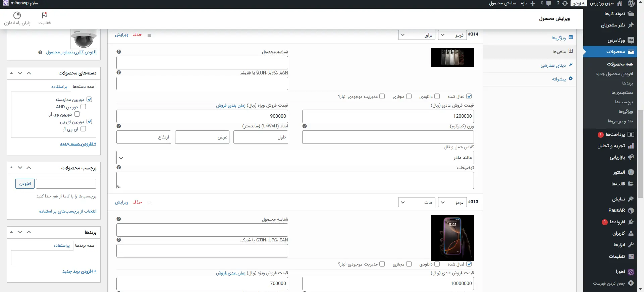Switch to دیتای سفارشی product data tab

point(530,65)
